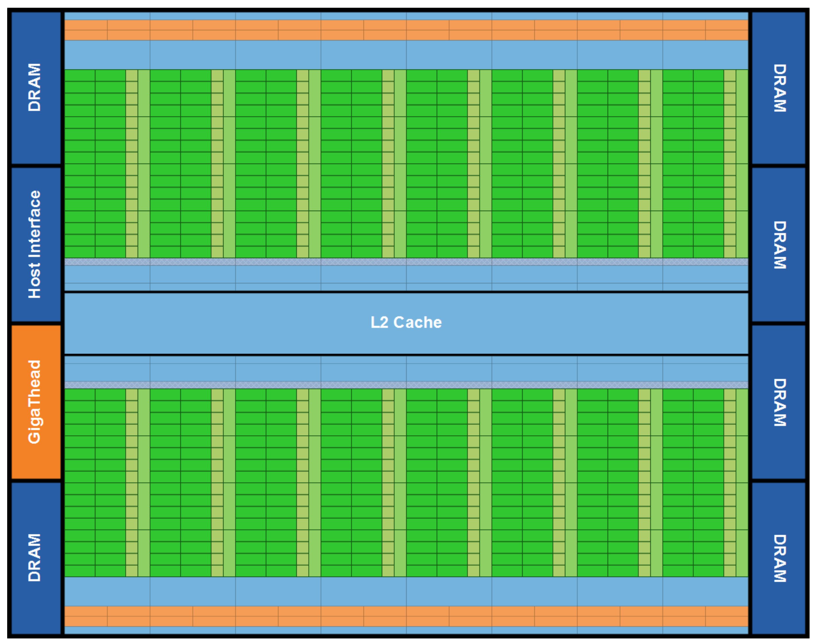Image resolution: width=816 pixels, height=644 pixels.
Task: Click the L2 Cache label
Action: (406, 323)
